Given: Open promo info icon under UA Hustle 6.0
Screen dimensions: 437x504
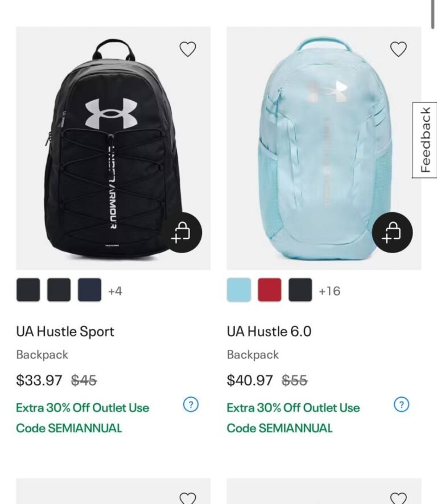Looking at the screenshot, I should click(401, 405).
